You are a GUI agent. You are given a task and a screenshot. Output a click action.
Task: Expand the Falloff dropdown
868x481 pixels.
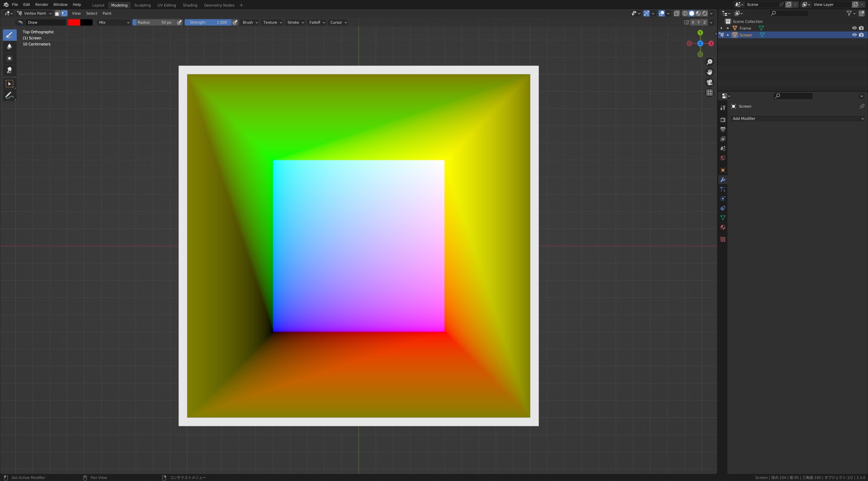(x=317, y=23)
